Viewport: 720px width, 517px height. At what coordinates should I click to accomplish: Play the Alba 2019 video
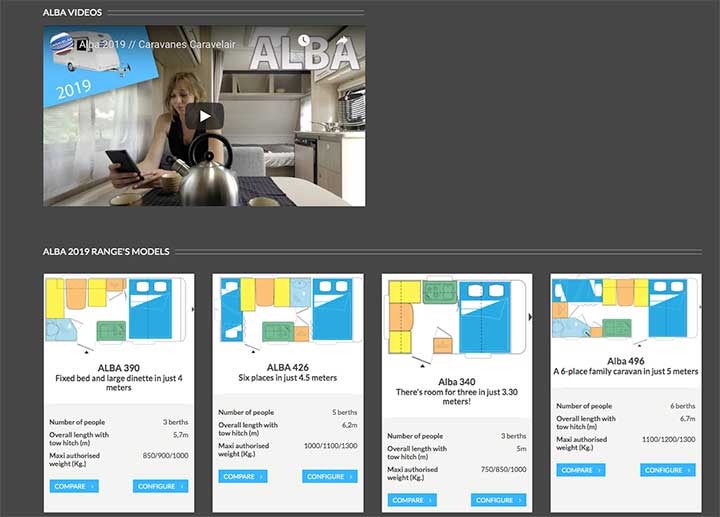204,116
